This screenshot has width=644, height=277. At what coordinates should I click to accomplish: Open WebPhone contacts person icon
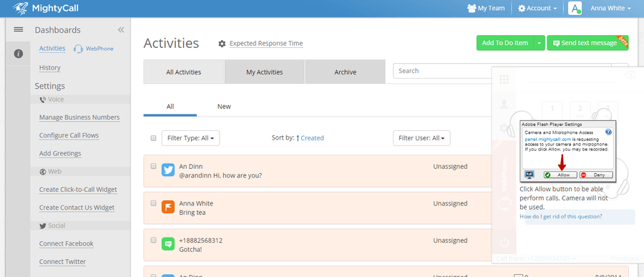click(x=504, y=105)
